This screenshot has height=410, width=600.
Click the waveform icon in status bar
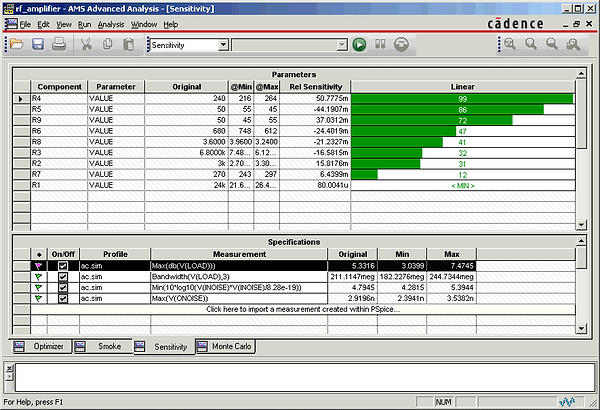(567, 402)
